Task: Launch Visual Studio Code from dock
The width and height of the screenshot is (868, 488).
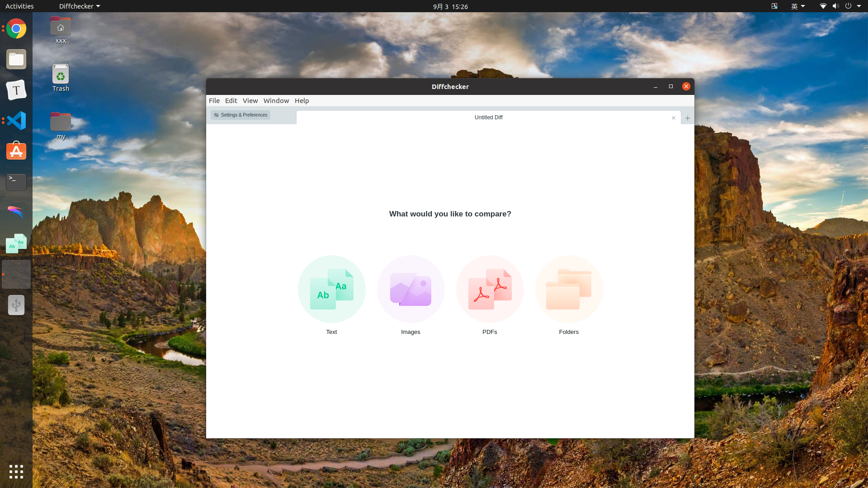Action: pyautogui.click(x=16, y=121)
